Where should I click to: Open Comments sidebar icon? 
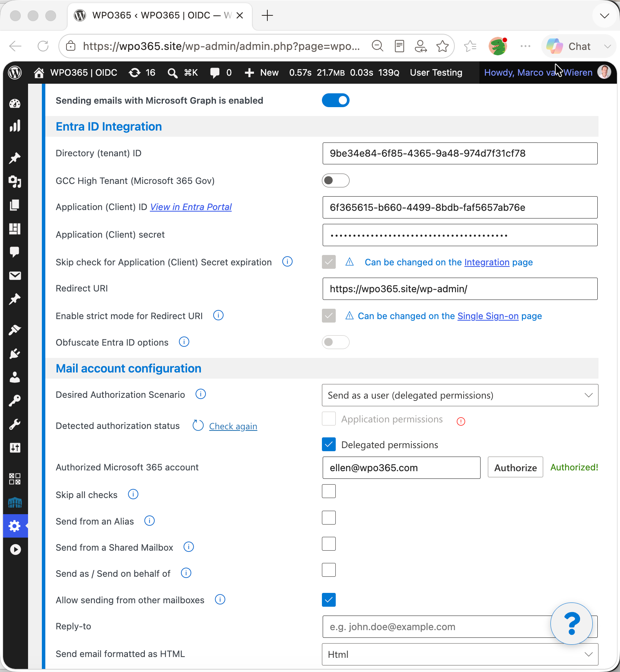pyautogui.click(x=15, y=252)
